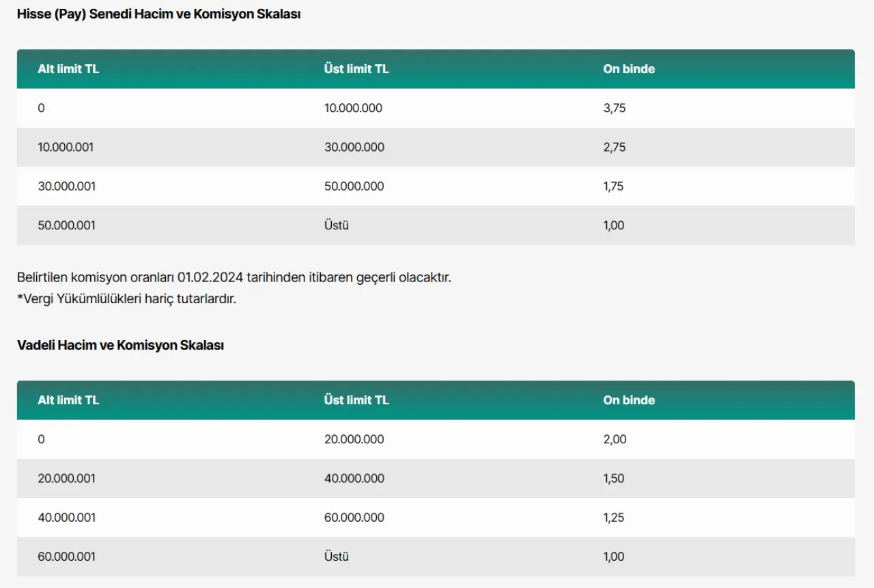Select Alt limit TL header in Hisse table

68,69
